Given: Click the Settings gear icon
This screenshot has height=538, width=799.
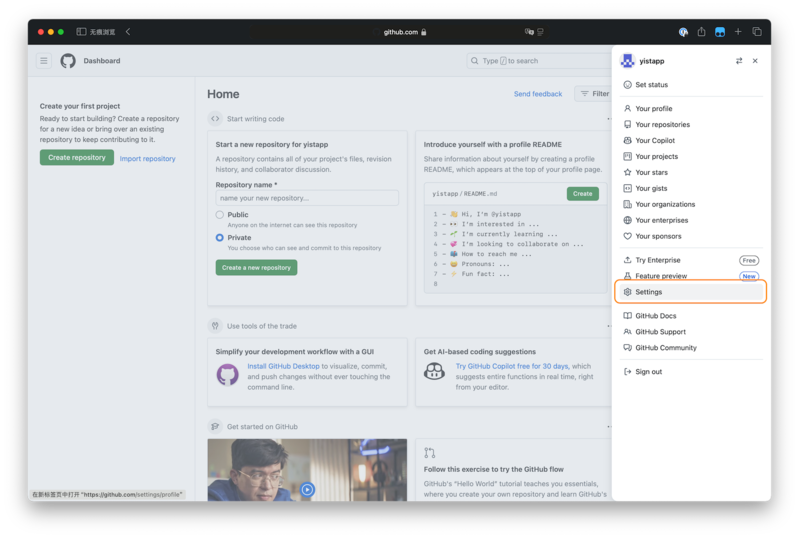Looking at the screenshot, I should 627,292.
